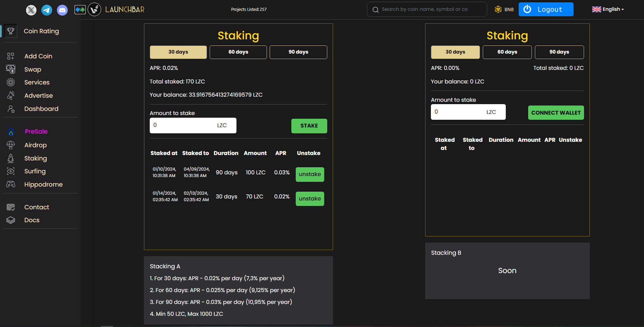Go to Dashboard in the sidebar
Screen dimensions: 644x327
tap(41, 109)
